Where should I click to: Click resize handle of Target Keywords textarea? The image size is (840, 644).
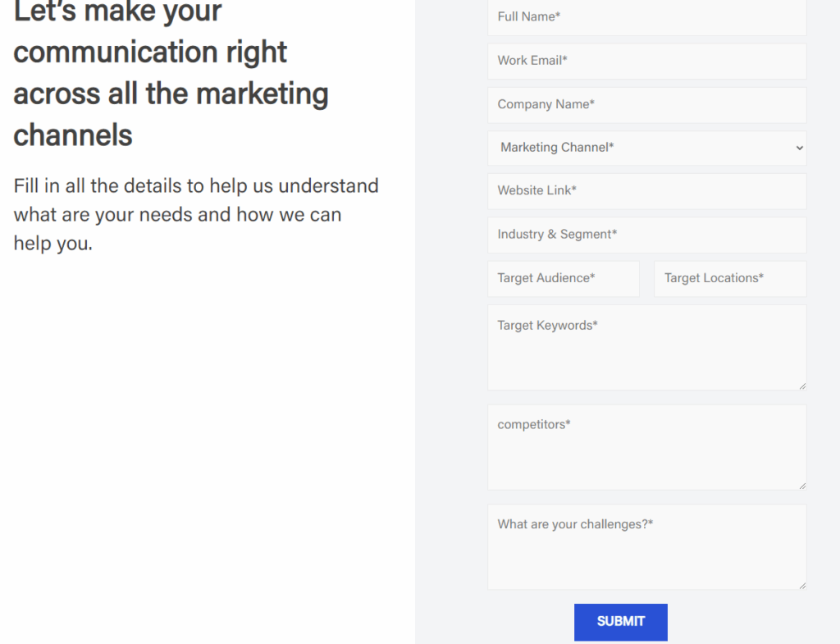802,386
